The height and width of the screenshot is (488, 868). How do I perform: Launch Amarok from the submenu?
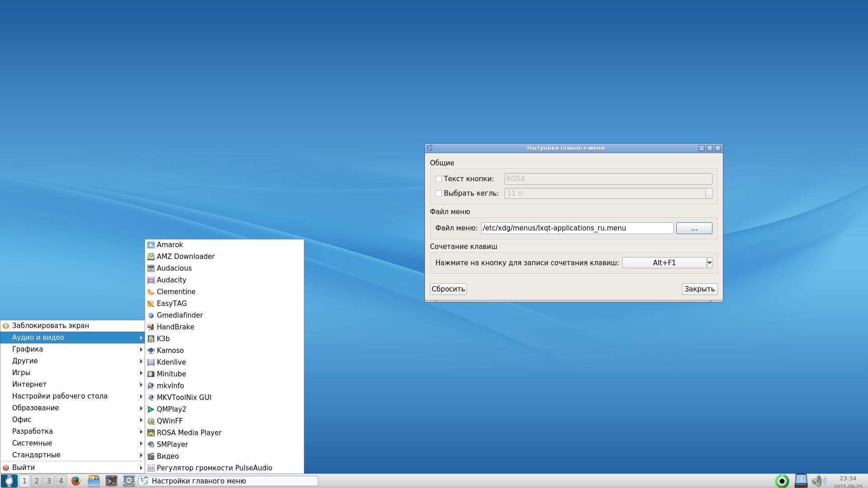(170, 245)
